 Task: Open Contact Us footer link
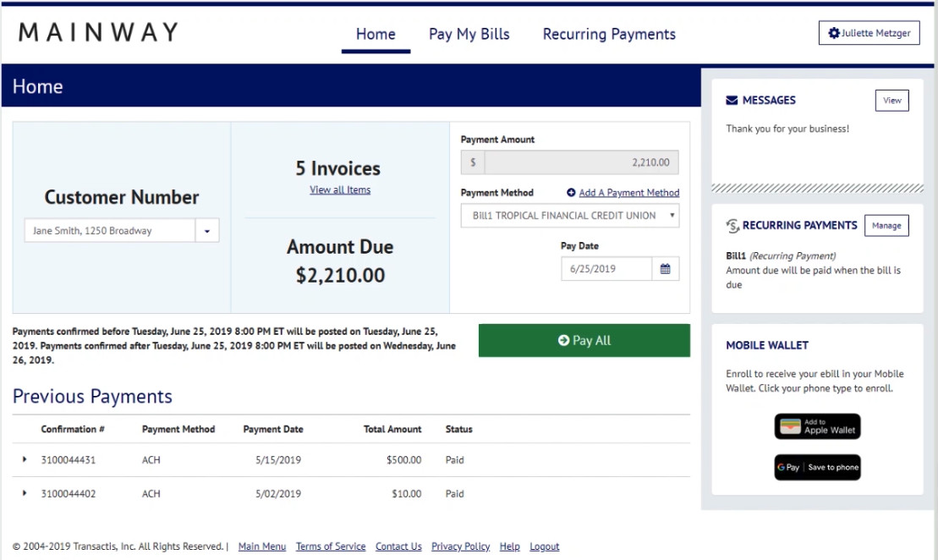(x=398, y=546)
